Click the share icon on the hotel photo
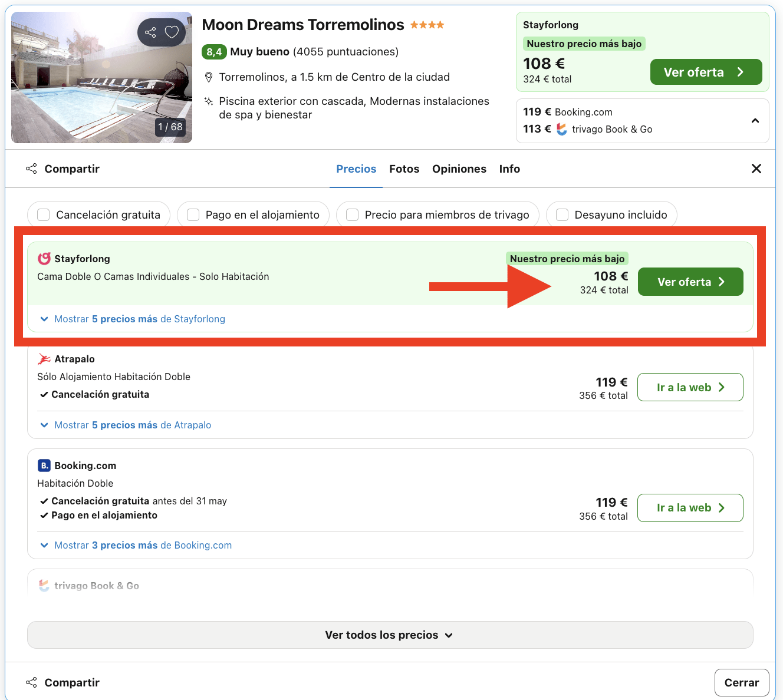783x700 pixels. 152,32
